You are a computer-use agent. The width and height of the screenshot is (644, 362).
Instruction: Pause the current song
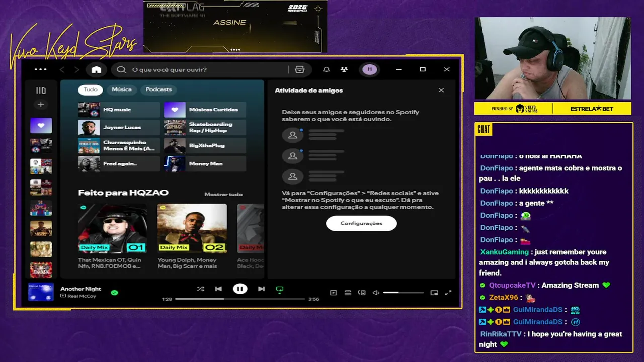pos(240,289)
